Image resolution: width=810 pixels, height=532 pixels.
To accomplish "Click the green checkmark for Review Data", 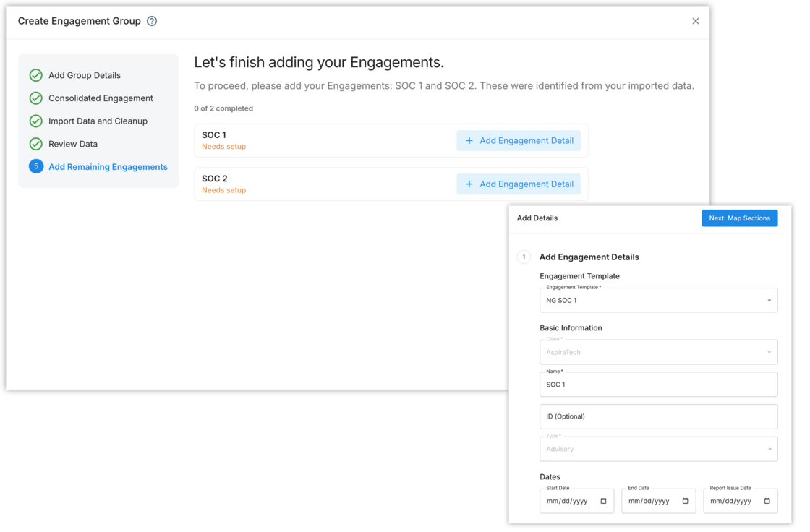I will [36, 143].
